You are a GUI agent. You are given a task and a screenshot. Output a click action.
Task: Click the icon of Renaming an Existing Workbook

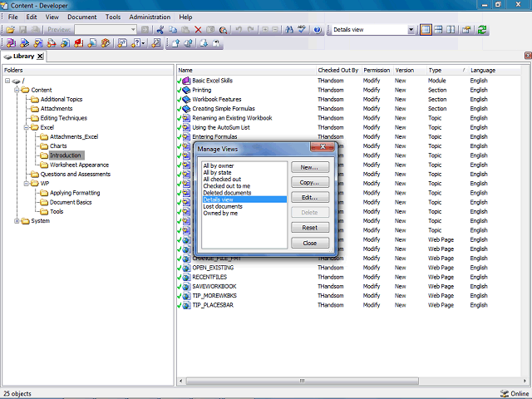point(186,118)
